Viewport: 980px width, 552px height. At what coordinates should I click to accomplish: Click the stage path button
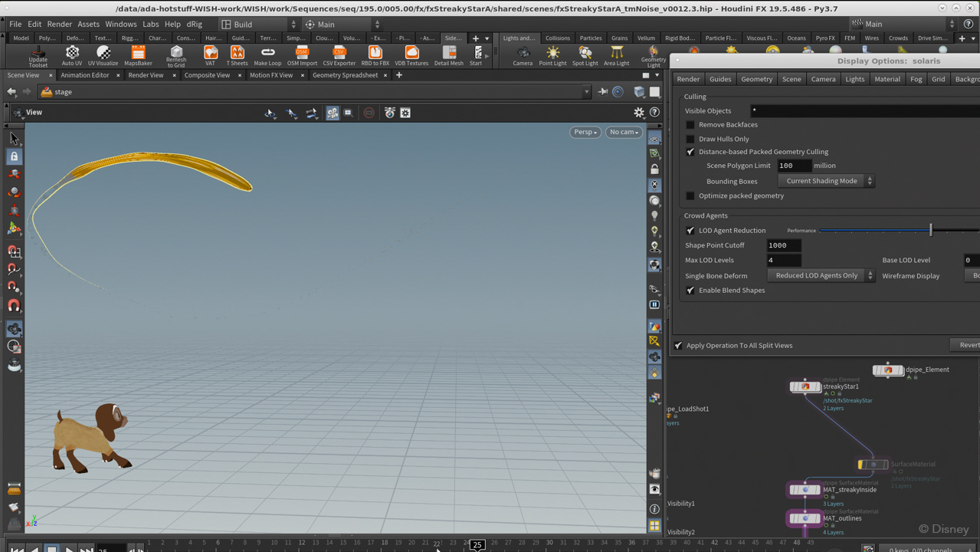pyautogui.click(x=63, y=92)
